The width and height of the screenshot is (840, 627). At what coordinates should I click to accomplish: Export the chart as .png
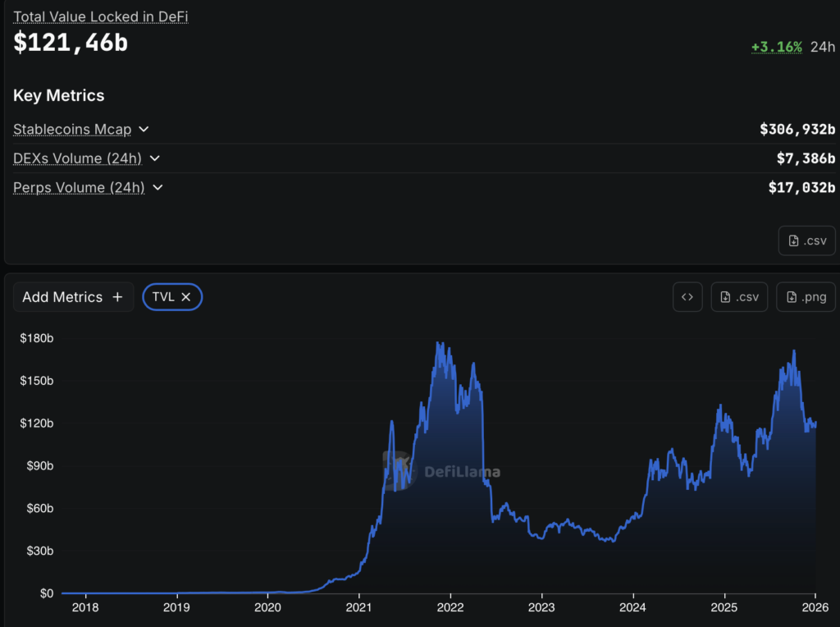point(806,297)
